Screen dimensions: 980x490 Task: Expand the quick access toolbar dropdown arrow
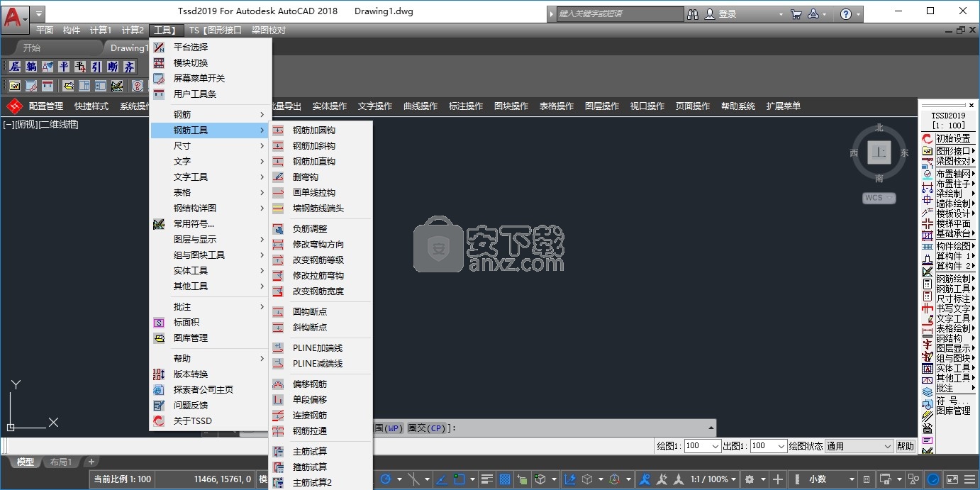pos(38,13)
